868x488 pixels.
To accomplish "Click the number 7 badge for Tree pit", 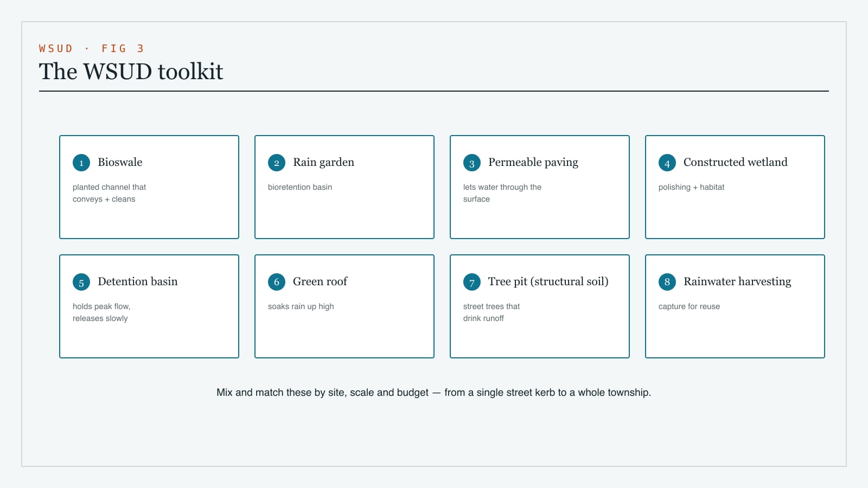I will (x=472, y=282).
